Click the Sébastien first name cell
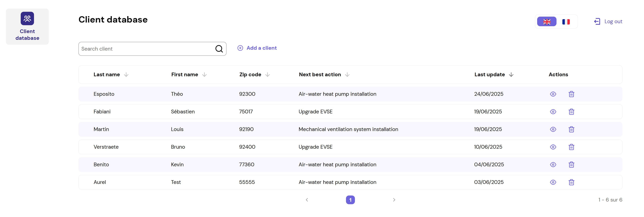Screen dimensions: 644x217 183,112
